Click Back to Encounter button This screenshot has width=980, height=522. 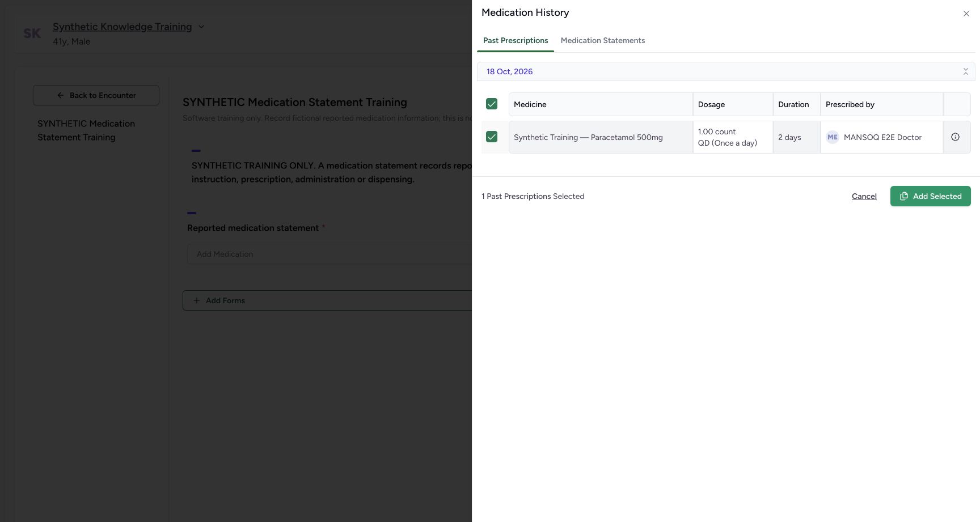[96, 95]
